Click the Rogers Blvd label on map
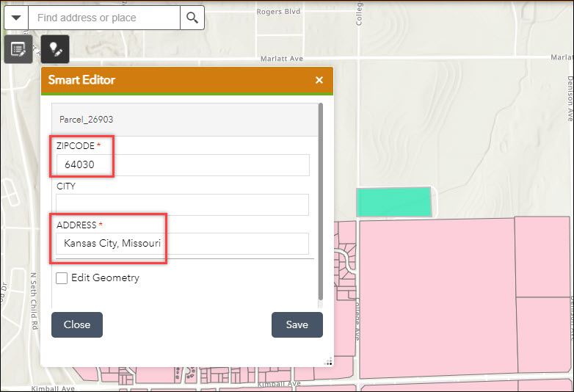Screen dimensions: 574x392 [280, 12]
